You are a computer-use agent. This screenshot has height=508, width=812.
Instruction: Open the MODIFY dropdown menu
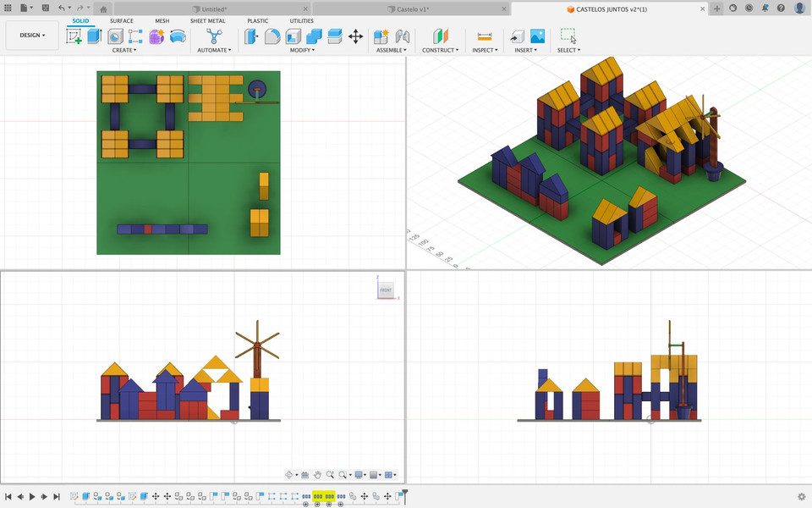click(x=302, y=50)
